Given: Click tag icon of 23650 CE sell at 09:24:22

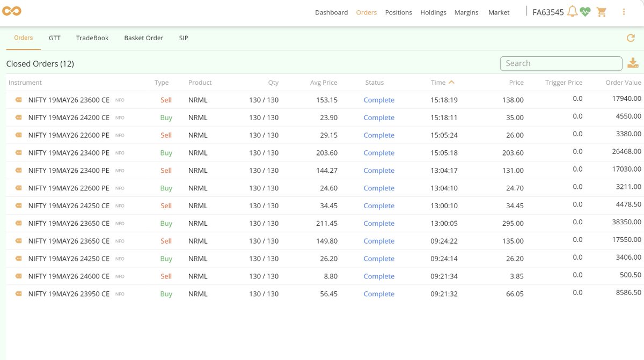Looking at the screenshot, I should (x=19, y=241).
